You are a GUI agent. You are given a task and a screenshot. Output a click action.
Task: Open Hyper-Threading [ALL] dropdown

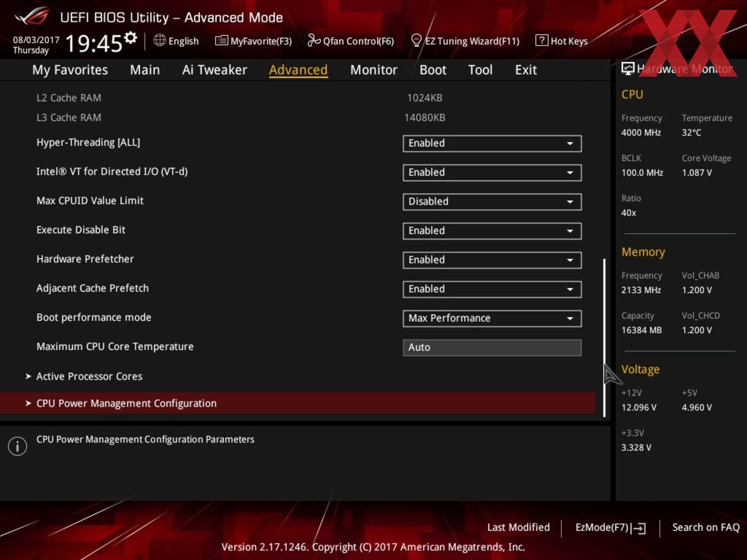492,143
